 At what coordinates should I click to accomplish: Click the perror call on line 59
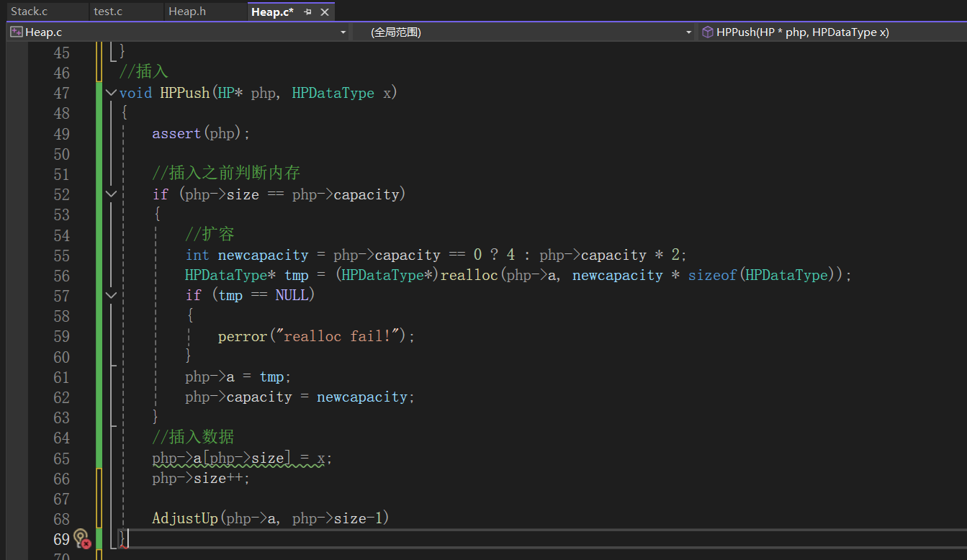[x=243, y=336]
